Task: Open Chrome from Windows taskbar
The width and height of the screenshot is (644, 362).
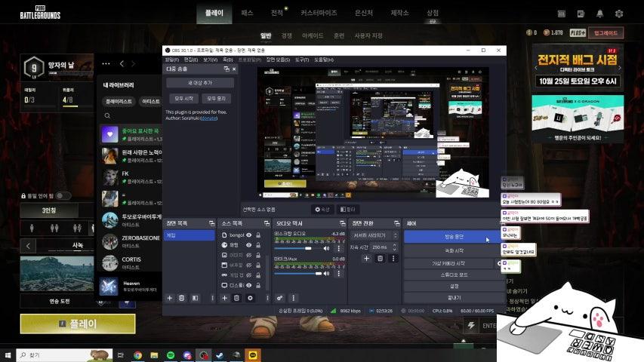Action: (x=137, y=355)
